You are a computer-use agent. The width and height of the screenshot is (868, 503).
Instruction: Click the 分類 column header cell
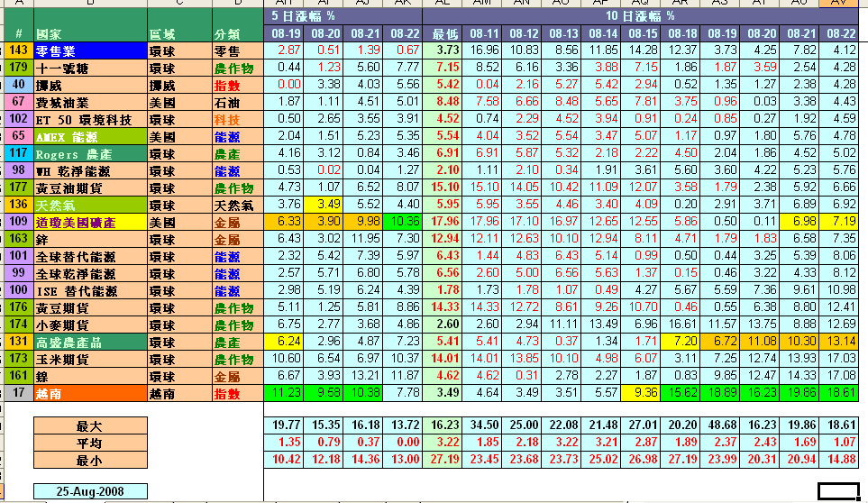pos(238,34)
